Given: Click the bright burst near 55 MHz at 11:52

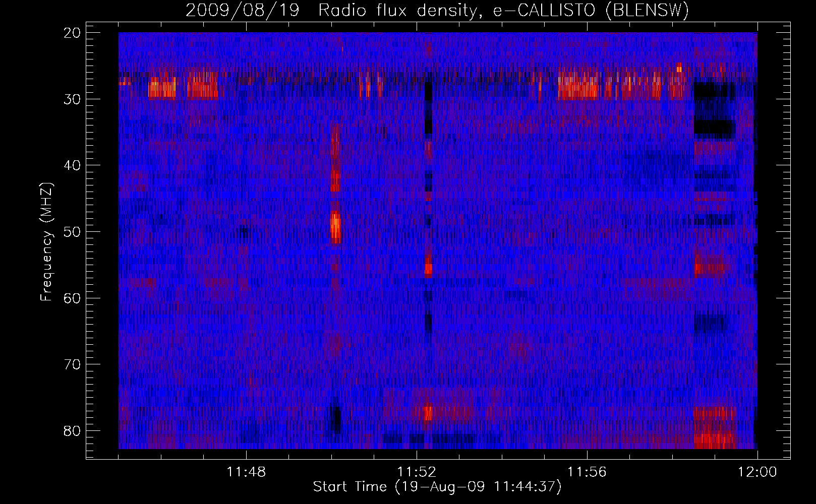Looking at the screenshot, I should [x=428, y=270].
